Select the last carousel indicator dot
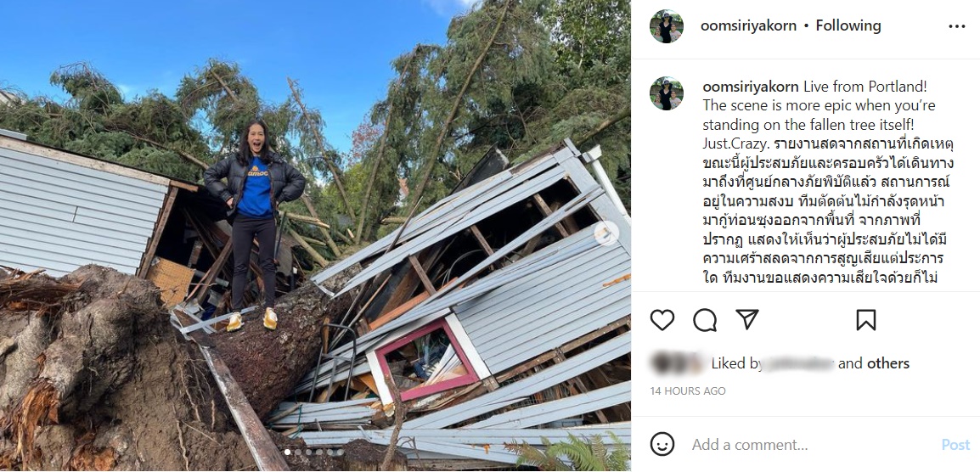 tap(340, 452)
